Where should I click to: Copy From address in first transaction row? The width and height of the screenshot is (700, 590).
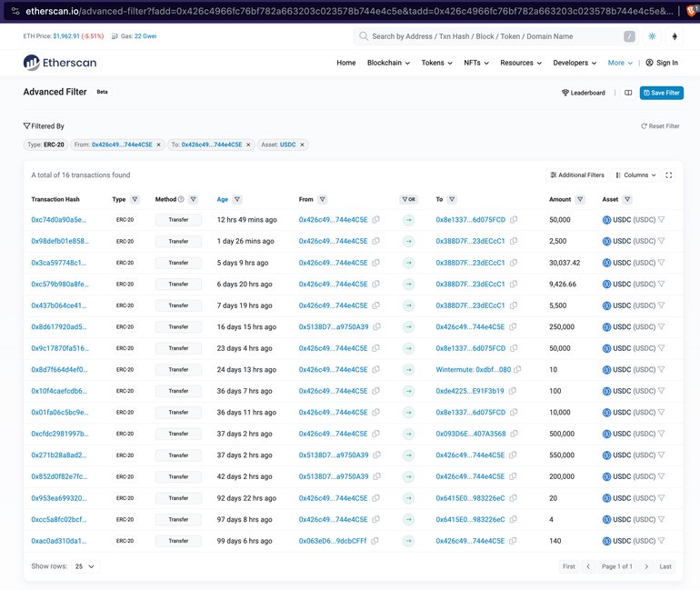click(x=376, y=220)
